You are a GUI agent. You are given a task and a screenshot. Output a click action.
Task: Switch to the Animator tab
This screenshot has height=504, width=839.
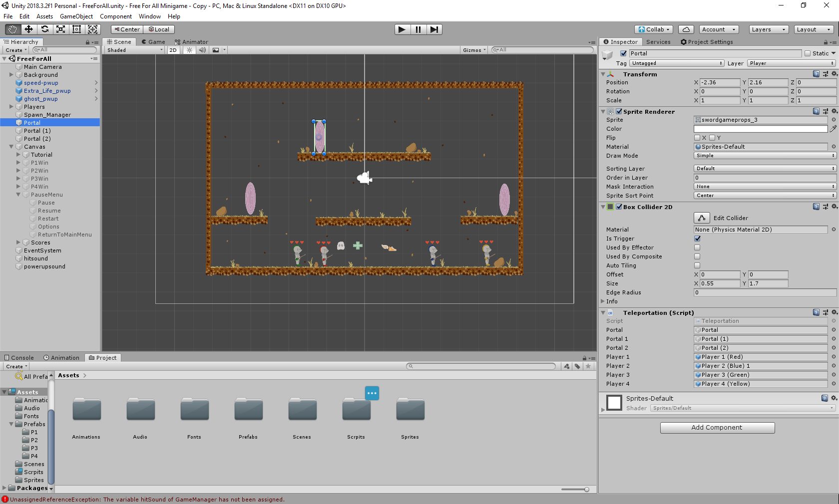pyautogui.click(x=191, y=42)
